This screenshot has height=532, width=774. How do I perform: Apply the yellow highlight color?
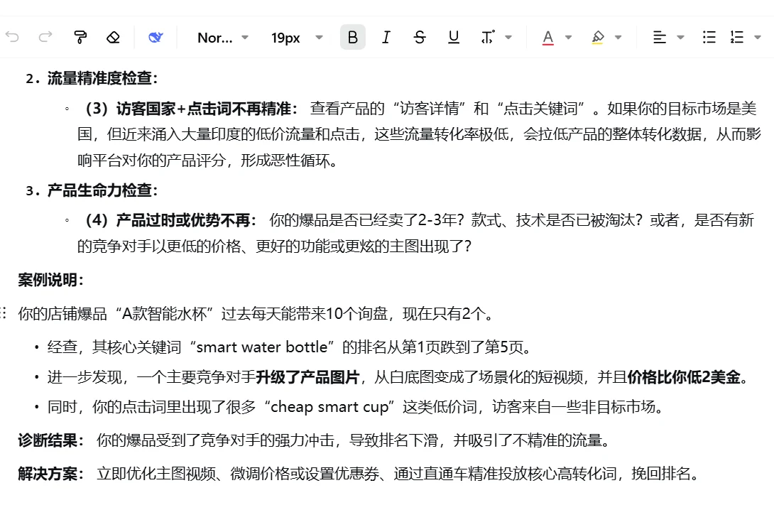pyautogui.click(x=597, y=38)
